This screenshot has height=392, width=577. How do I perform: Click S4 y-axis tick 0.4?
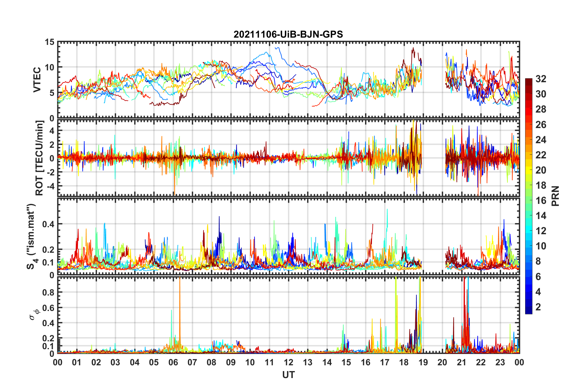(x=48, y=224)
